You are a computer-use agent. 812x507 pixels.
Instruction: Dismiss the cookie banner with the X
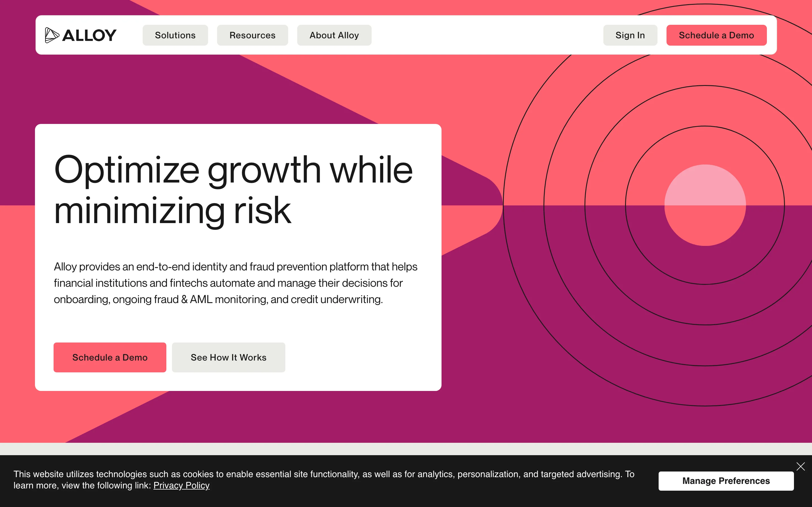[800, 466]
